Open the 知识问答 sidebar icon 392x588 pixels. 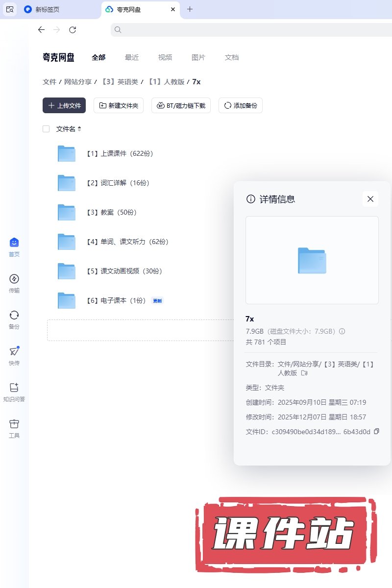click(x=14, y=388)
